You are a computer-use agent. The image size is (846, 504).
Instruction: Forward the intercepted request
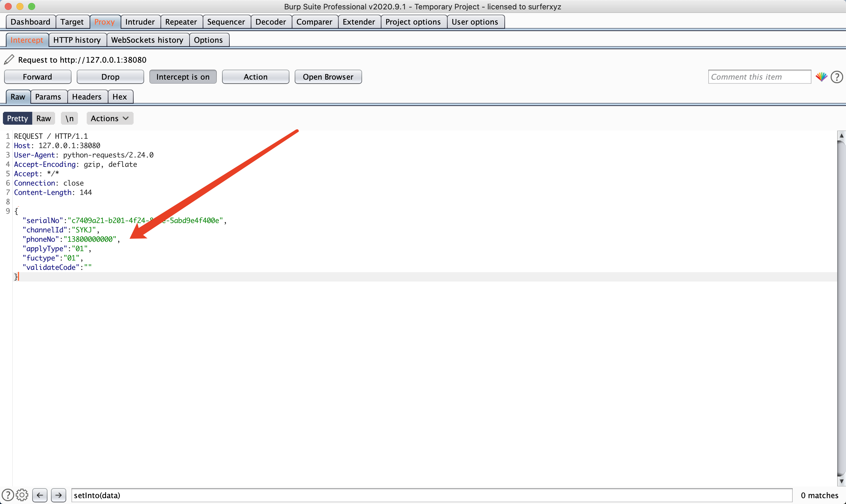(x=37, y=77)
